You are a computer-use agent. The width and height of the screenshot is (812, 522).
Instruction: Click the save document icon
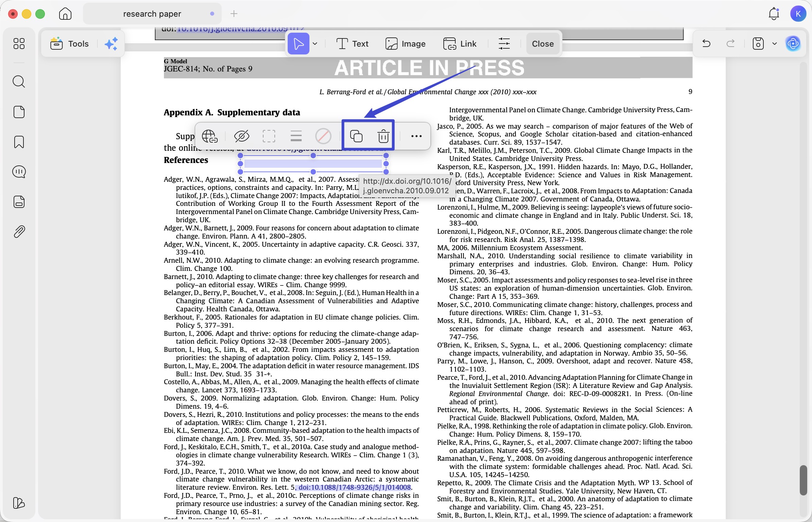758,44
